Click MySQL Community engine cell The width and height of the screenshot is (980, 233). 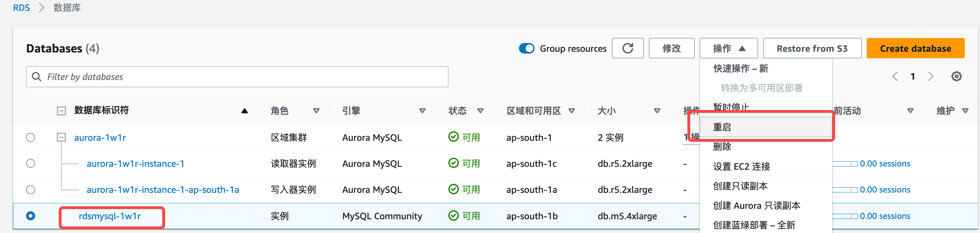pos(382,216)
